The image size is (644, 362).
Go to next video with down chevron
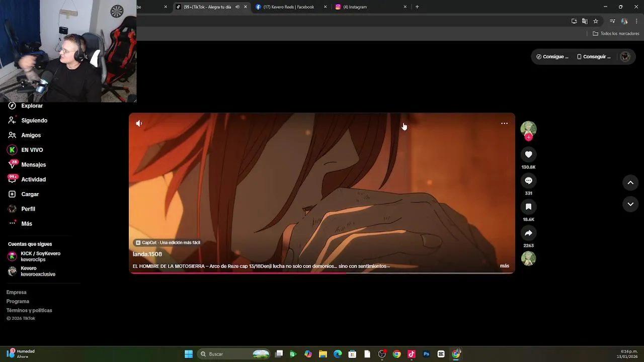(x=630, y=204)
